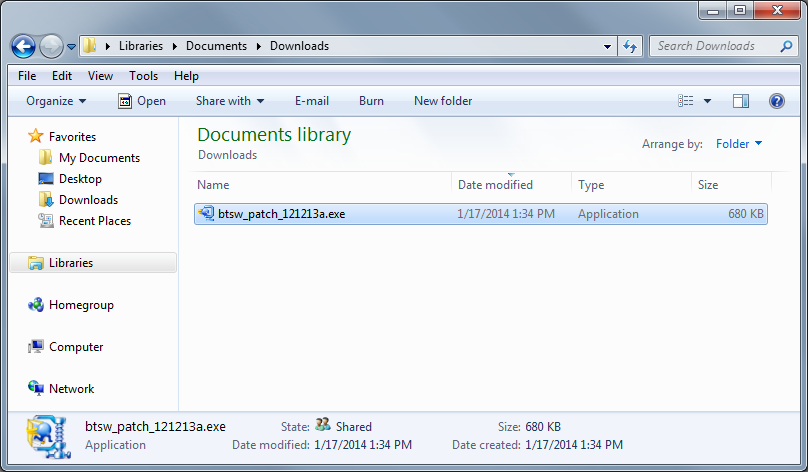
Task: Click Date modified value in details pane
Action: 363,445
